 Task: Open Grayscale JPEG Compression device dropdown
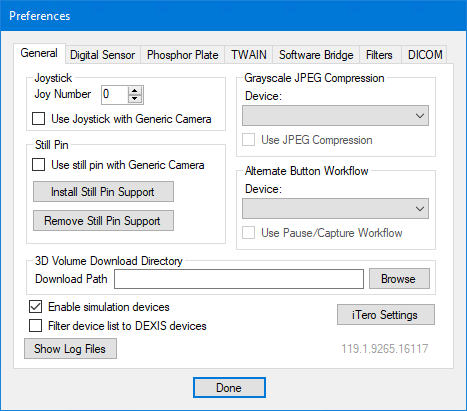(x=335, y=116)
